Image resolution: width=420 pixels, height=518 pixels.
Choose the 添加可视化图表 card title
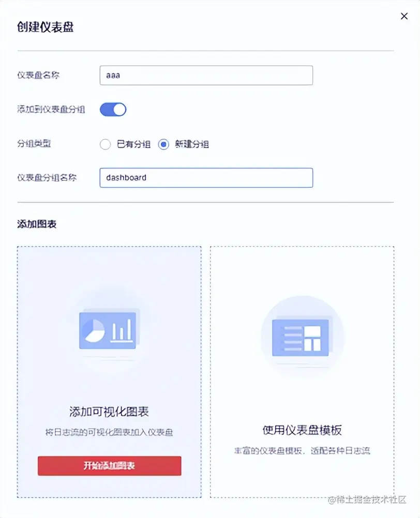tap(109, 412)
